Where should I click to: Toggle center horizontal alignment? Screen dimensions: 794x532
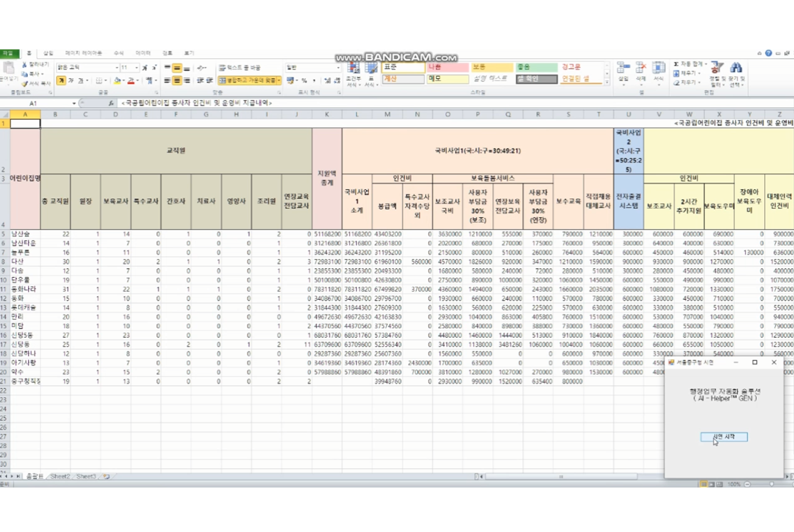click(177, 80)
